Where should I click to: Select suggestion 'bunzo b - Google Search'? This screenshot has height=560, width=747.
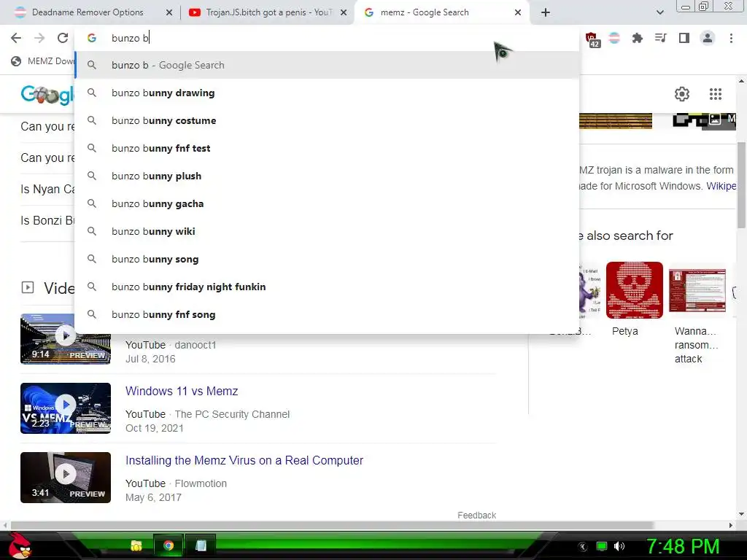(x=327, y=65)
